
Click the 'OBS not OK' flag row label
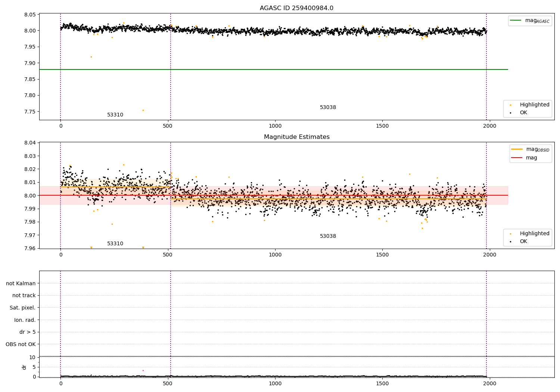(x=21, y=344)
